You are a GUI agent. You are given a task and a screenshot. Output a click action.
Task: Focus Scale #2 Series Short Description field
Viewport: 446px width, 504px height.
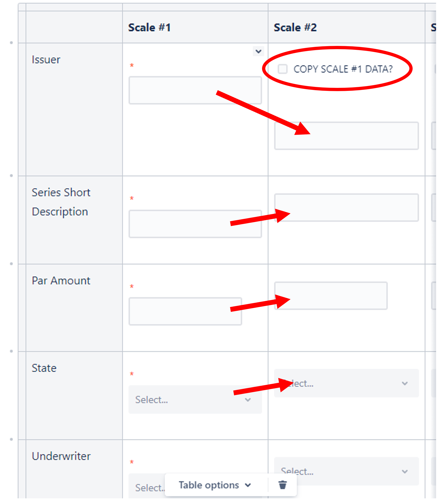pos(346,207)
